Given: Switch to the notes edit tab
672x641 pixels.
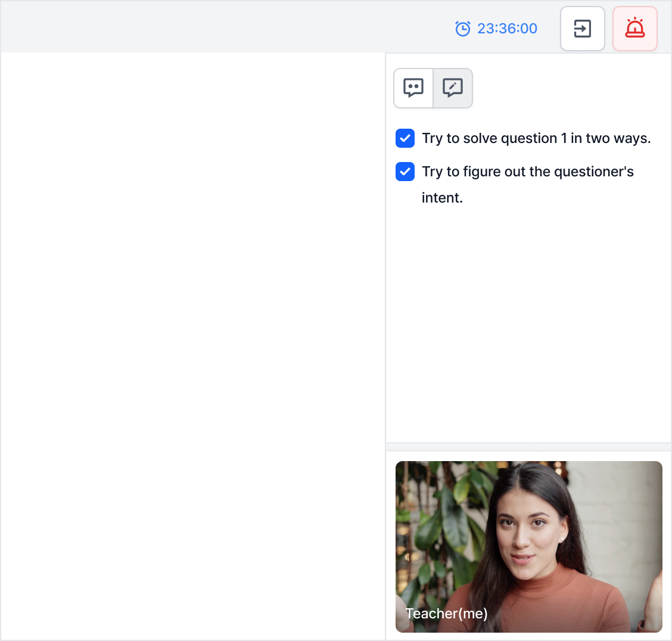Looking at the screenshot, I should [x=453, y=88].
